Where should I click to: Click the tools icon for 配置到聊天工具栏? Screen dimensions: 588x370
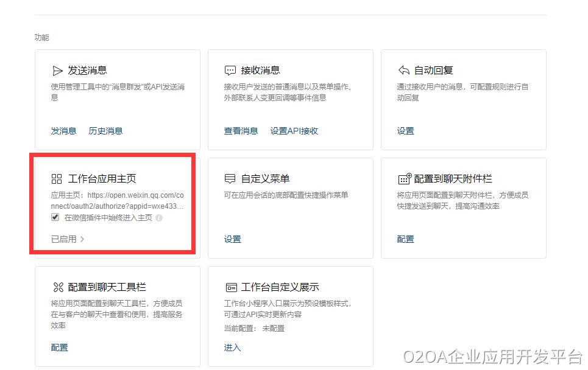coord(57,287)
